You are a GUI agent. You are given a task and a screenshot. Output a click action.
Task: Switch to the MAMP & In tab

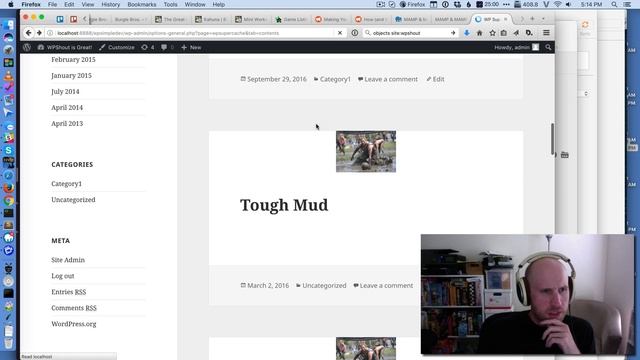[411, 19]
